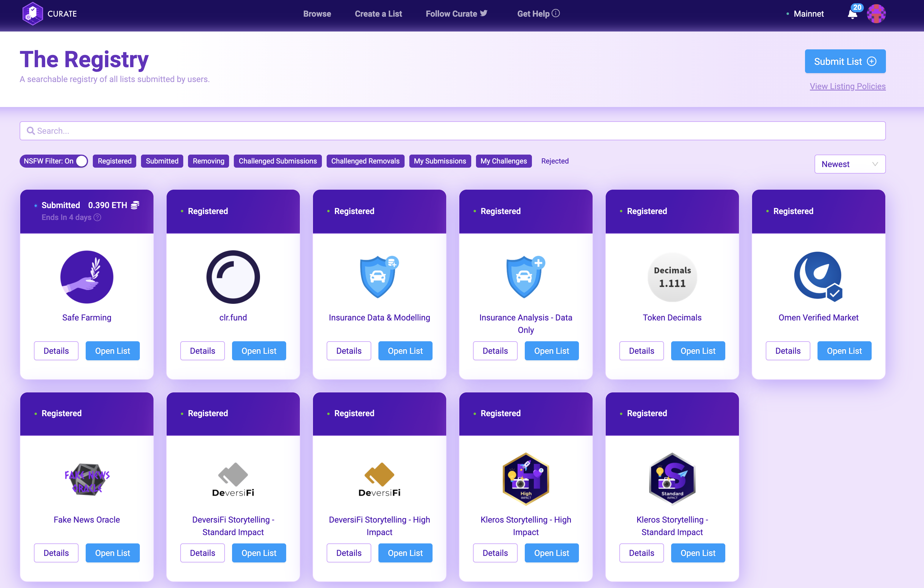Click the Mainnet network selector
Image resolution: width=924 pixels, height=588 pixels.
point(808,14)
